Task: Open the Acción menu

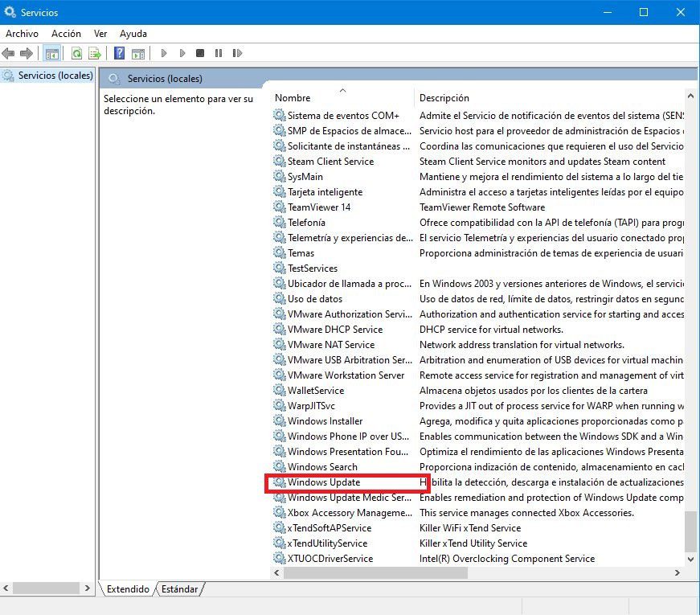Action: [x=66, y=34]
